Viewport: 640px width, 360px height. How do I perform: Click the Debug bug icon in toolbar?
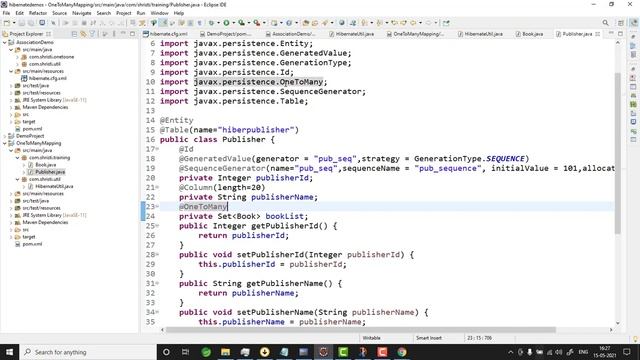click(211, 23)
